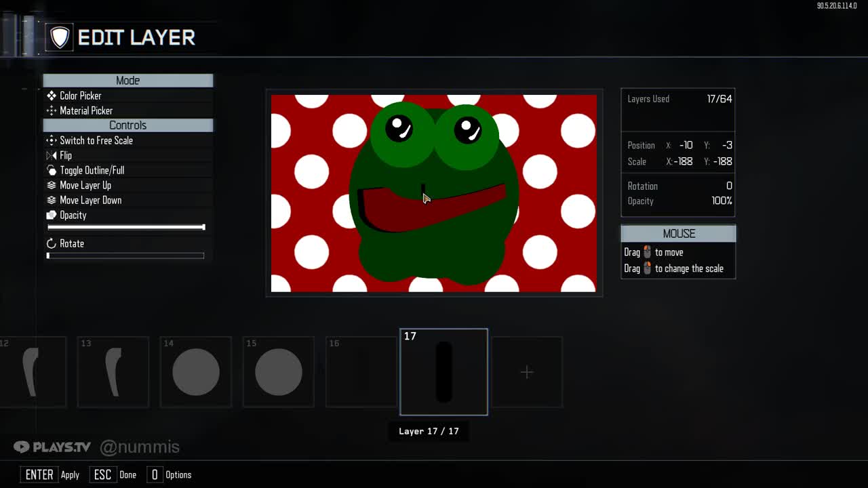
Task: Click the Opacity slider bar
Action: (126, 227)
